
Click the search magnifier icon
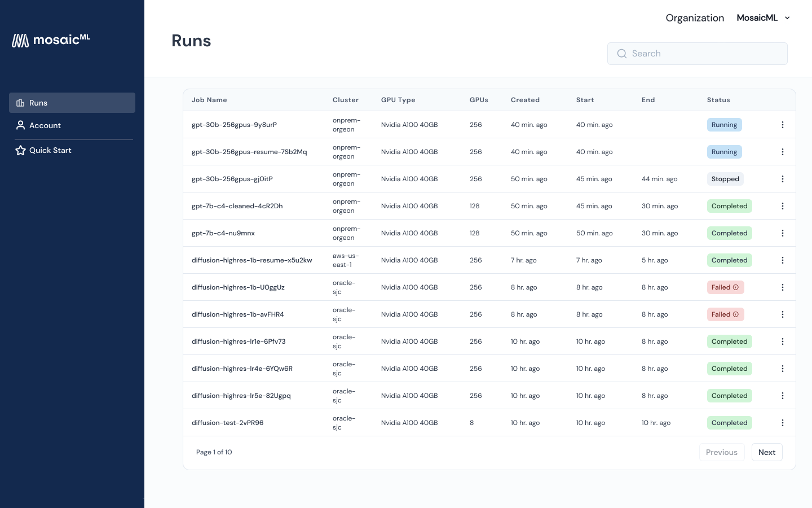622,54
